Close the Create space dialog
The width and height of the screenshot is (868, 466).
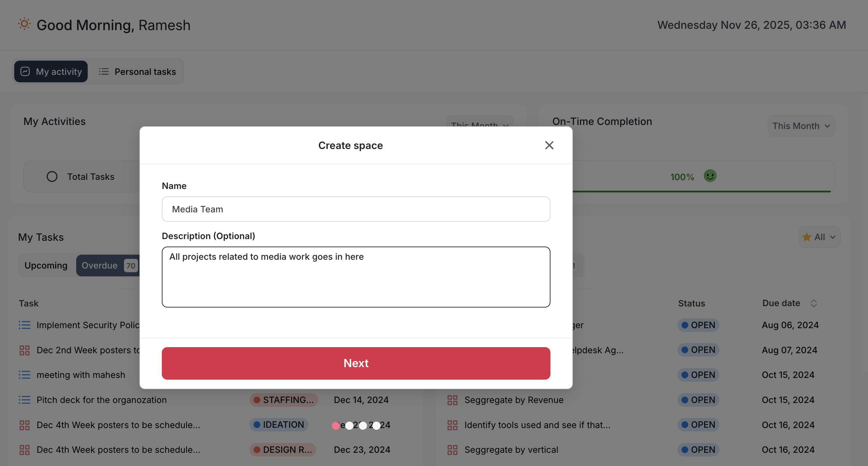point(549,145)
